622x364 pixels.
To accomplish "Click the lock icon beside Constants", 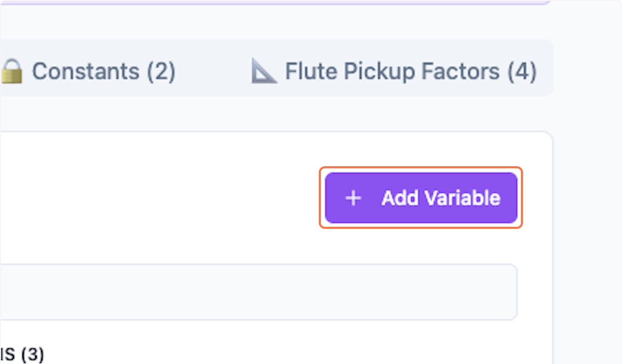I will (x=11, y=71).
